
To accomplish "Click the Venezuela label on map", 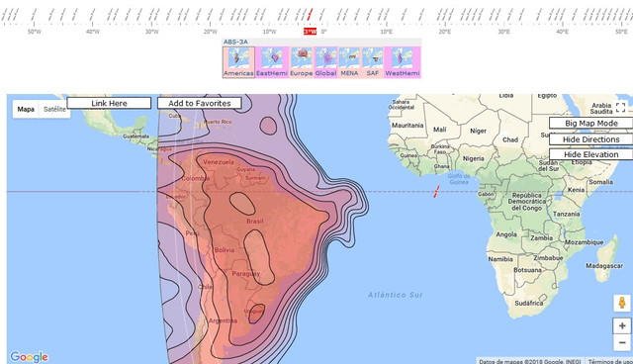I will (x=219, y=162).
